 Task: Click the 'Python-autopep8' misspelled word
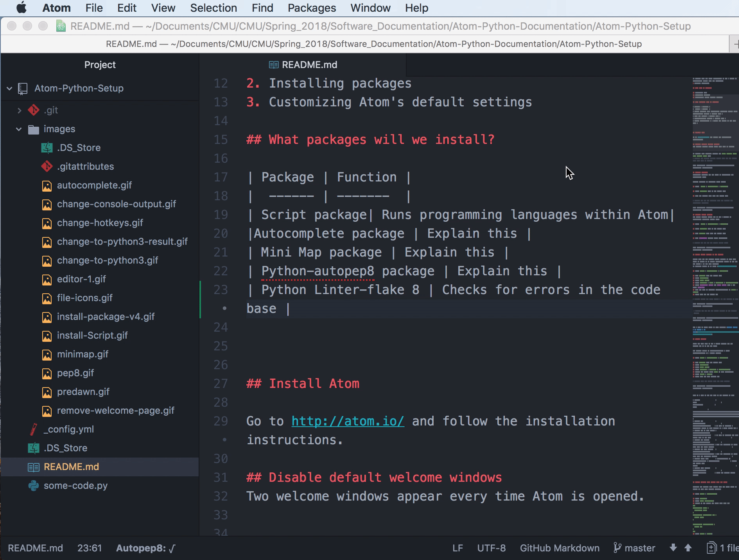point(317,271)
